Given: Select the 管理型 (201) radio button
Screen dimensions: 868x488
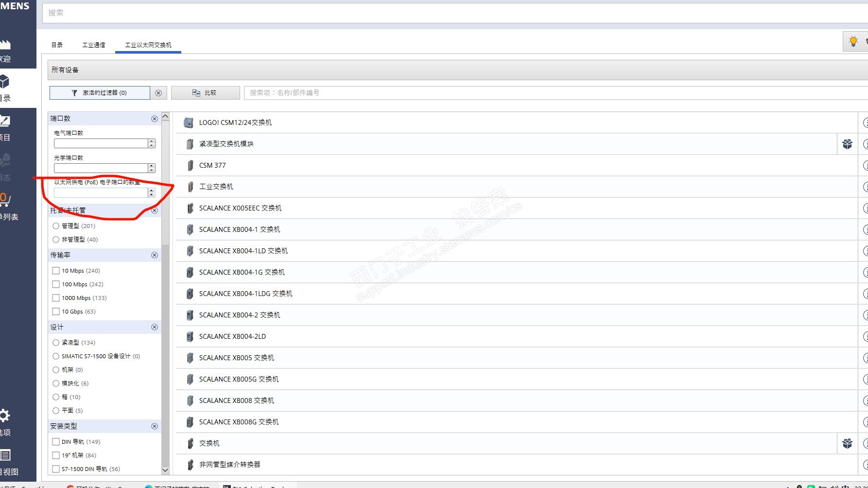Looking at the screenshot, I should [x=56, y=226].
